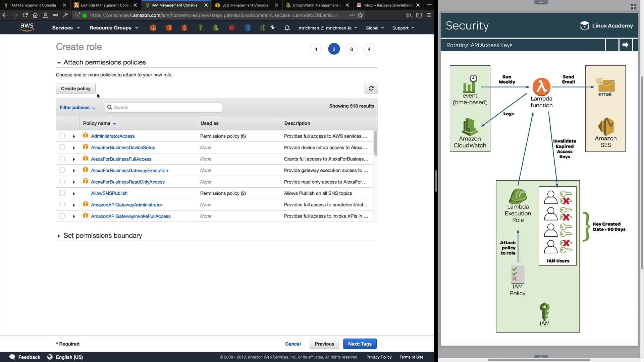Bookmark page with star icon
The image size is (644, 362).
pos(360,15)
